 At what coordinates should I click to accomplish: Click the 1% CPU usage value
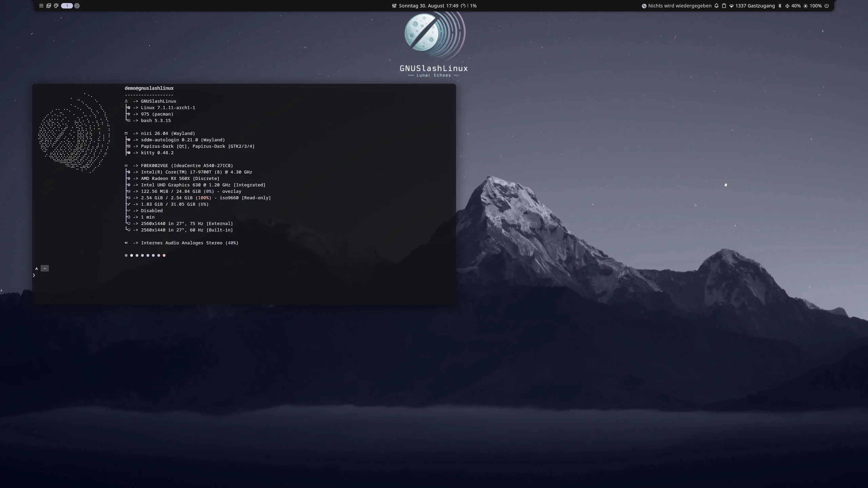click(x=473, y=6)
